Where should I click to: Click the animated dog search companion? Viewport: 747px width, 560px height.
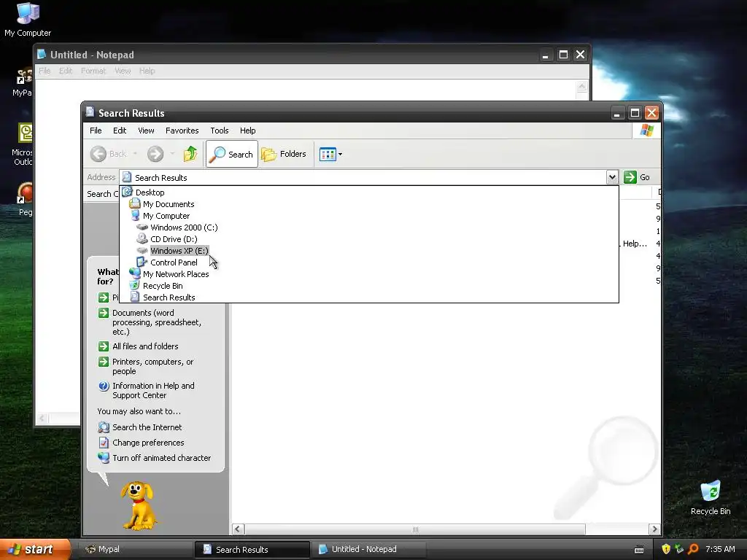(138, 505)
